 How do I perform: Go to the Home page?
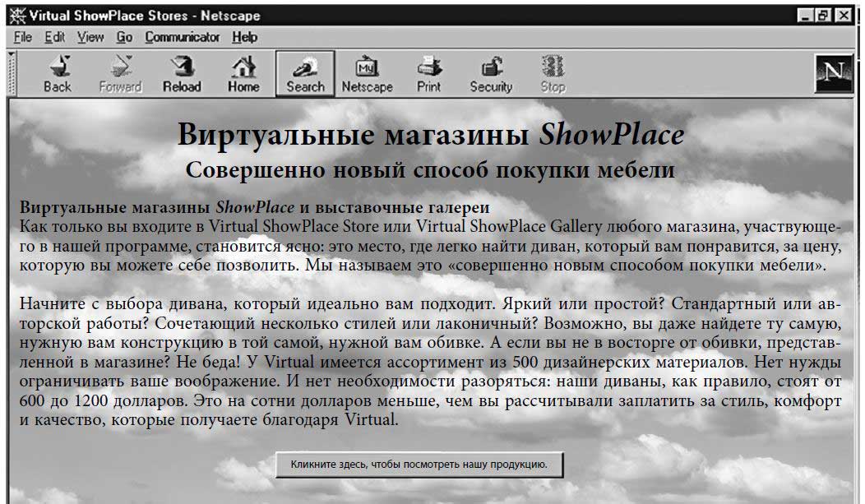click(x=243, y=74)
